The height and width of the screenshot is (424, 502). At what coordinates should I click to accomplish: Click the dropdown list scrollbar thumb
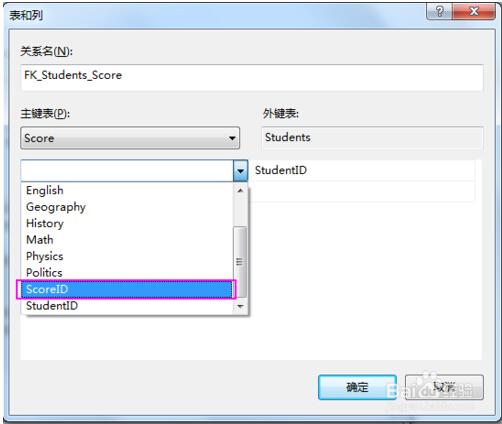coord(240,262)
